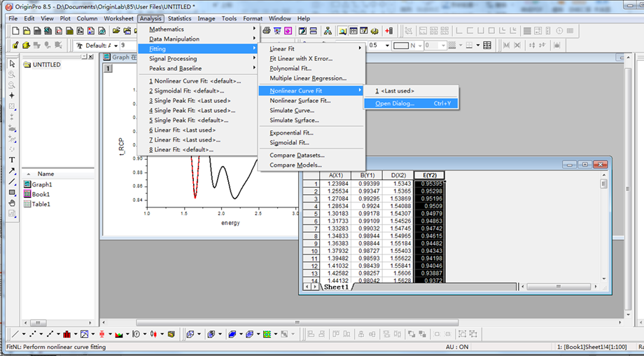Click the B(Y1) column header
The image size is (644, 356).
coord(367,175)
